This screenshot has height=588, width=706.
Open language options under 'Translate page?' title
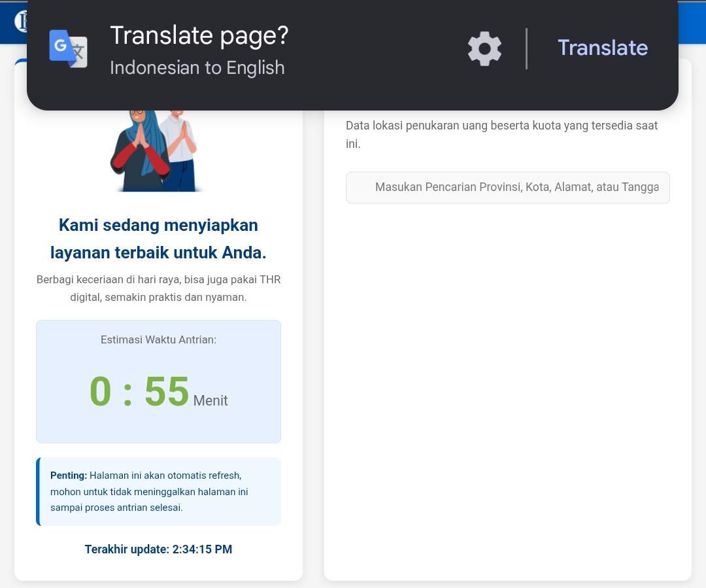click(x=197, y=67)
